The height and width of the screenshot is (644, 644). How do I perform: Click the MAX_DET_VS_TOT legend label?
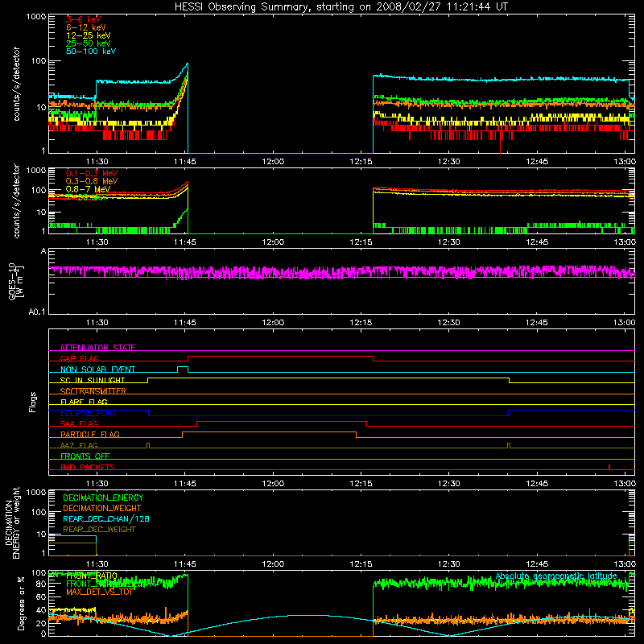point(99,592)
